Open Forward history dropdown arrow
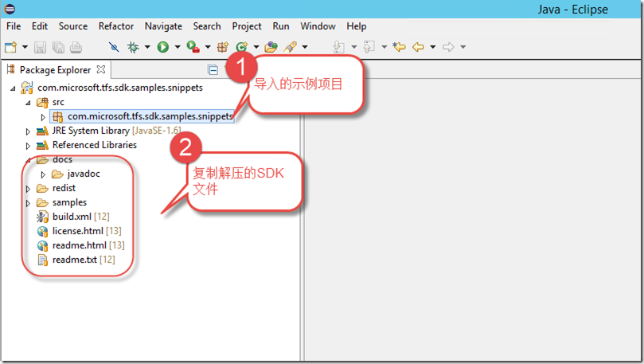Viewport: 644px width, 364px height. (463, 47)
